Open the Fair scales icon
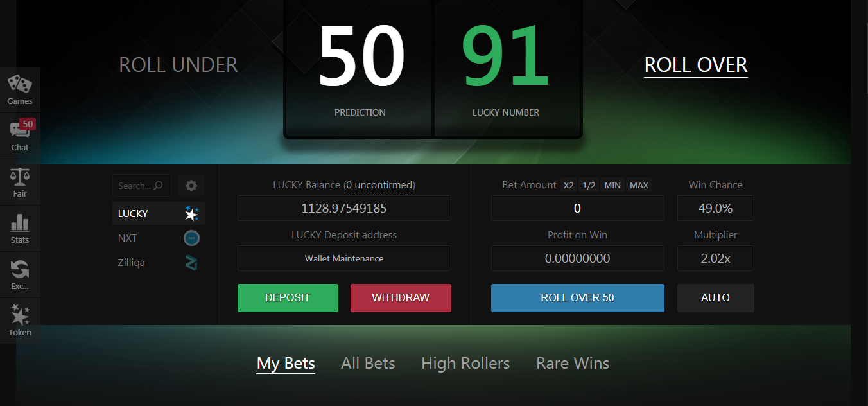868x406 pixels. pos(20,177)
